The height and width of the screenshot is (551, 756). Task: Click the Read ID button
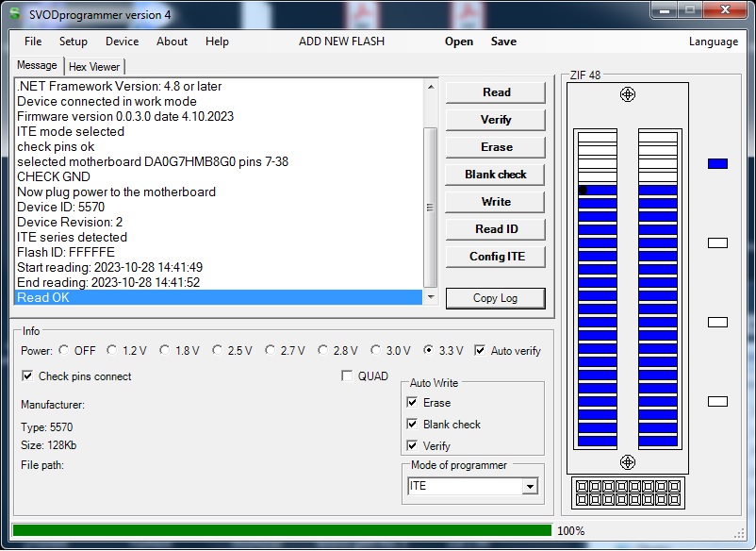tap(496, 229)
